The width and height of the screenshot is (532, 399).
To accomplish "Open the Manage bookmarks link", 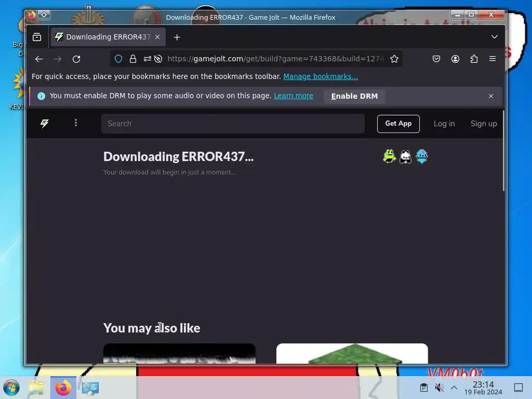I will 321,77.
